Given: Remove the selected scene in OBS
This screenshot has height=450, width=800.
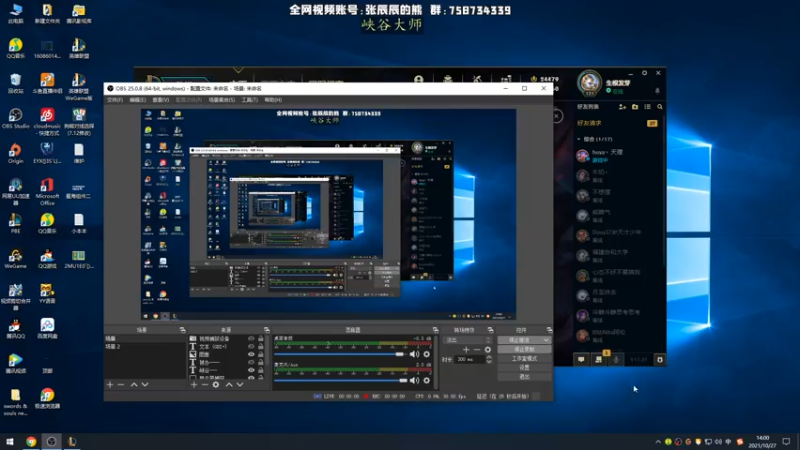Looking at the screenshot, I should (x=121, y=384).
